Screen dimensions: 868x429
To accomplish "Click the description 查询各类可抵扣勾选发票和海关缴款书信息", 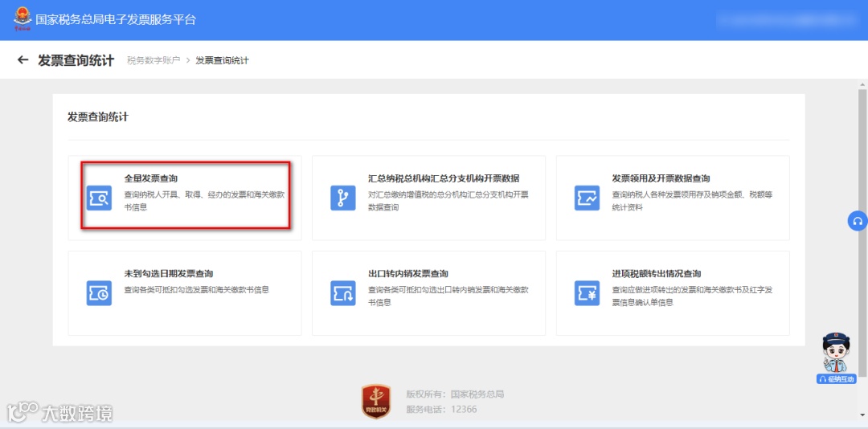I will 197,289.
